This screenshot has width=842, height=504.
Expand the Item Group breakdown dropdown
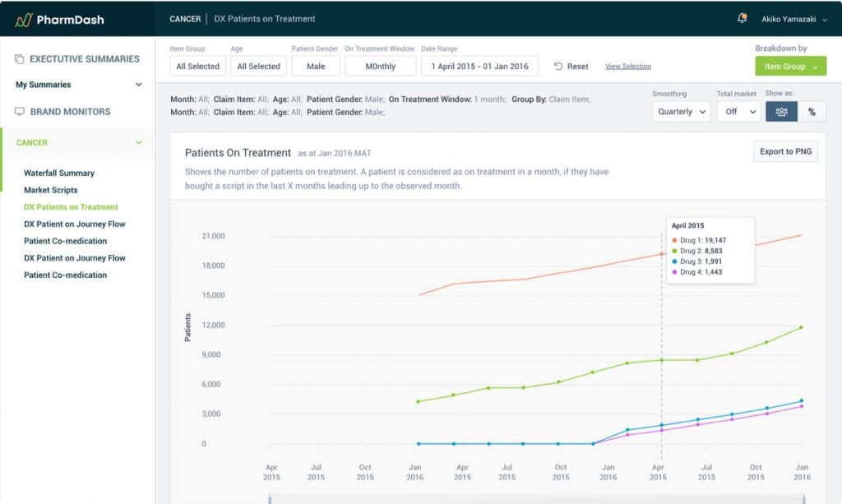tap(790, 66)
